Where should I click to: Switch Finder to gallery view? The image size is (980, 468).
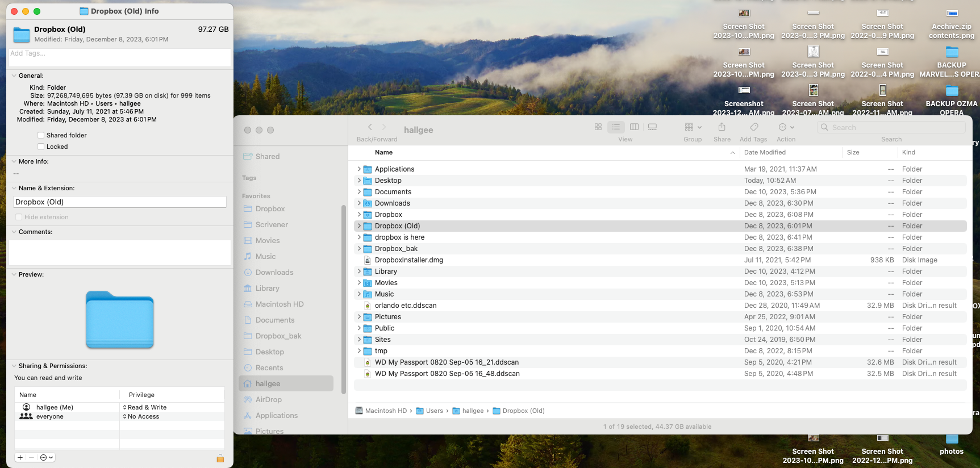click(x=652, y=127)
